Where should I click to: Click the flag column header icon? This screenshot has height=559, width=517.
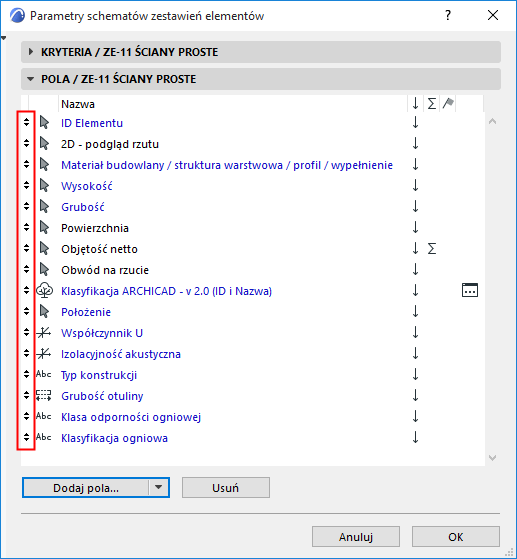(x=448, y=103)
